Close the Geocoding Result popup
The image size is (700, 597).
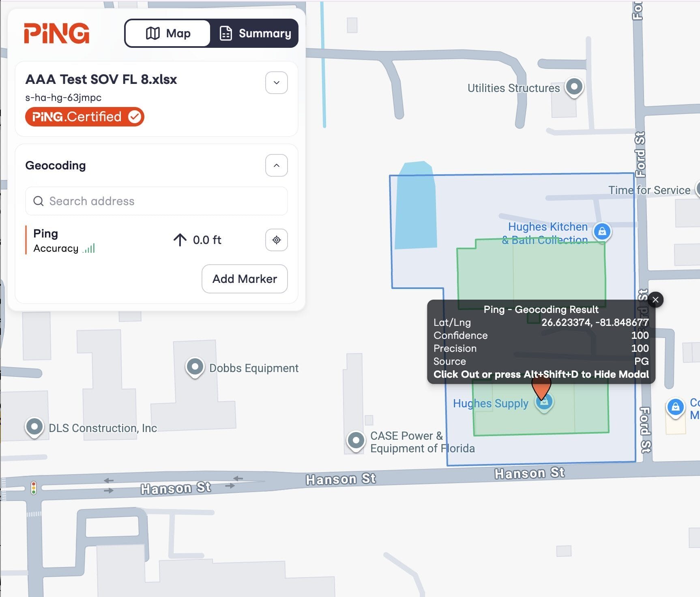point(655,300)
